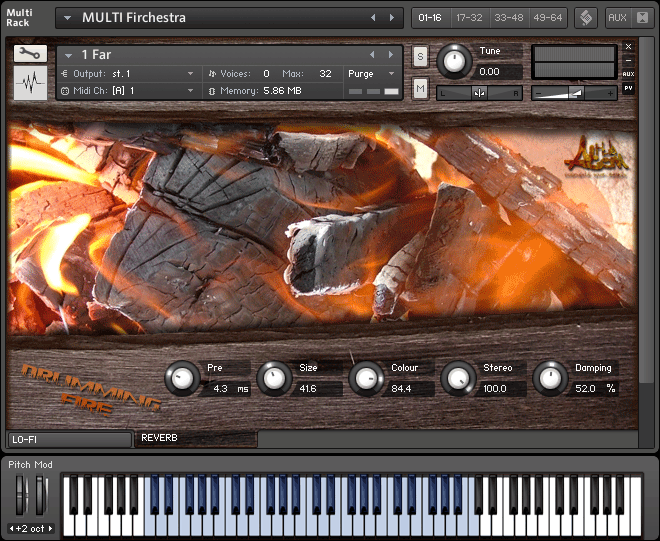The height and width of the screenshot is (541, 660).
Task: Switch to the LO-FI tab
Action: pyautogui.click(x=69, y=440)
